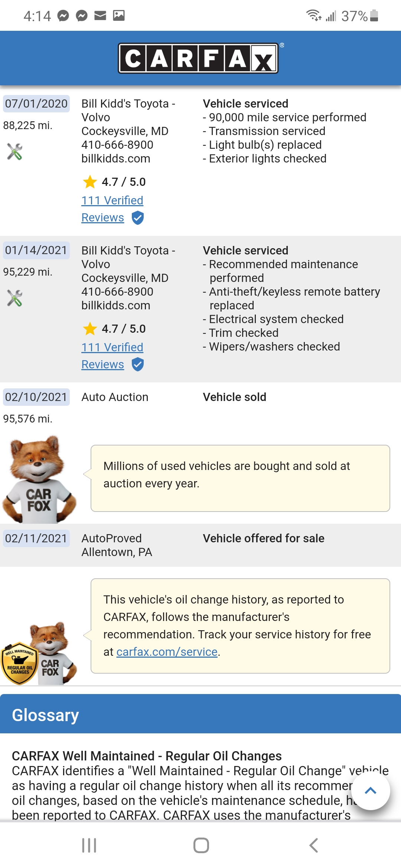Select the 07/01/2020 date label
This screenshot has height=868, width=401.
36,103
